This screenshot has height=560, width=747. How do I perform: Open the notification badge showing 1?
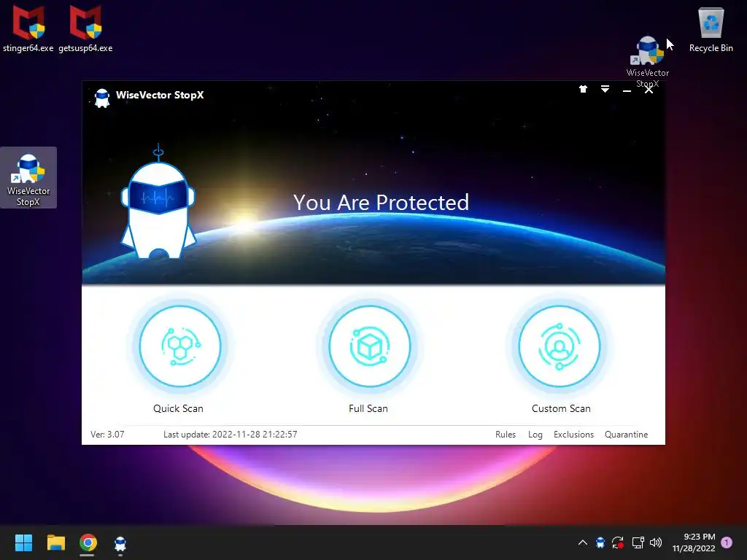pyautogui.click(x=727, y=542)
